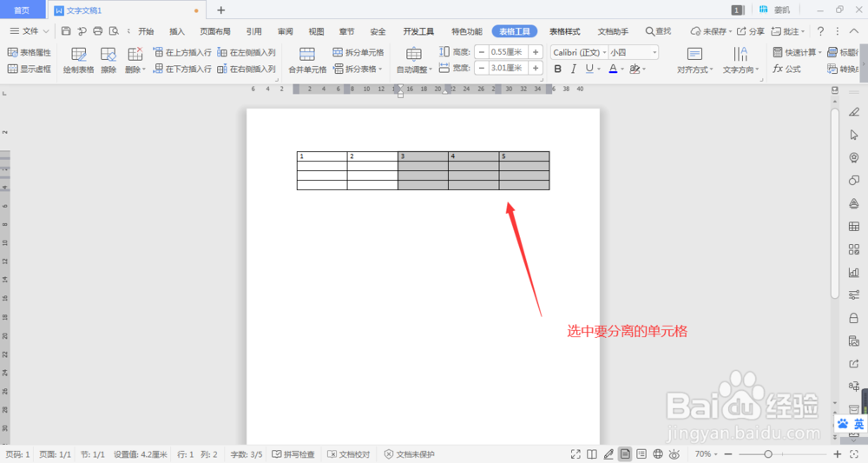Click the fx 公式 formula button
The width and height of the screenshot is (868, 463).
pos(786,69)
